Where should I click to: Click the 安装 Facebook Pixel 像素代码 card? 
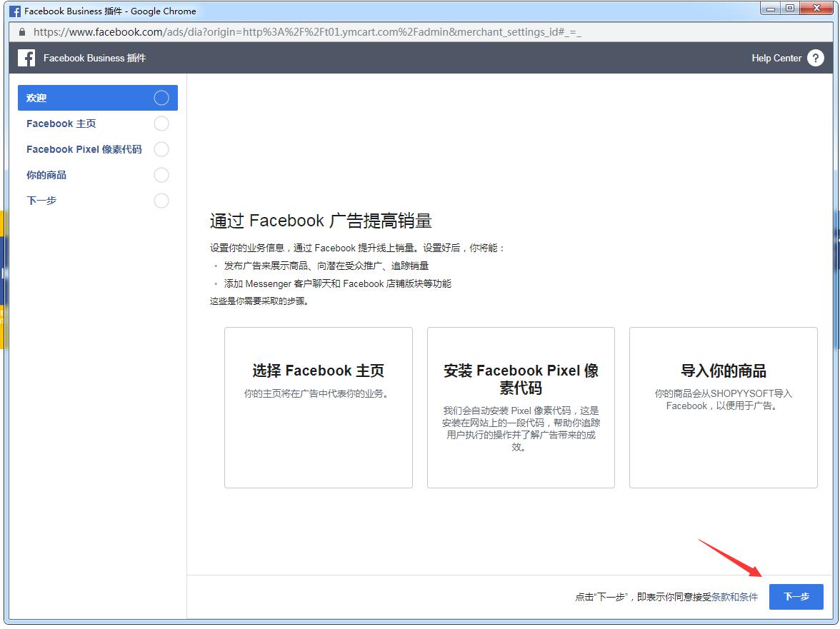tap(521, 407)
